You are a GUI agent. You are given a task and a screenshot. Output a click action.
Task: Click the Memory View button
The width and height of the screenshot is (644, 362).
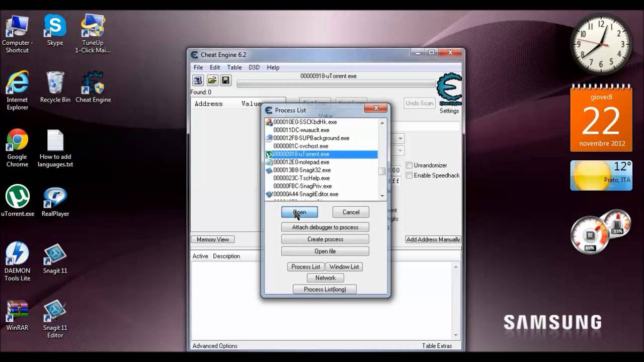[213, 240]
